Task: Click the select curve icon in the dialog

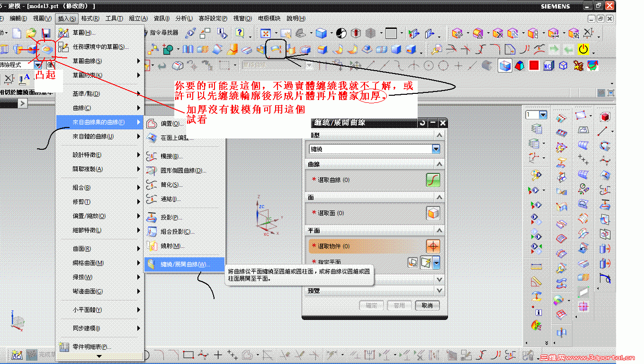Action: click(x=433, y=180)
